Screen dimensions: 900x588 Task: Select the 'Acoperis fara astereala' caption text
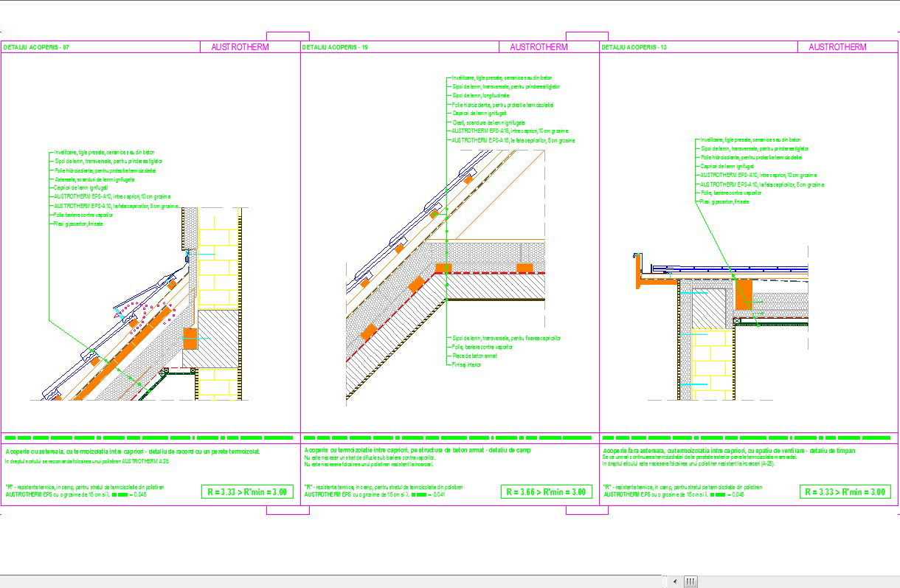tap(729, 450)
